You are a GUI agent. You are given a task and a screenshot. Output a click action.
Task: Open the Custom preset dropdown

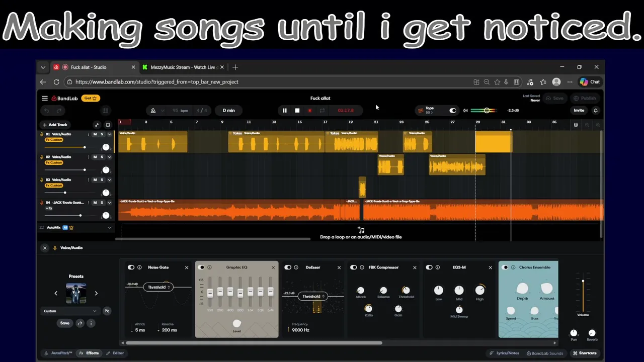pos(70,311)
